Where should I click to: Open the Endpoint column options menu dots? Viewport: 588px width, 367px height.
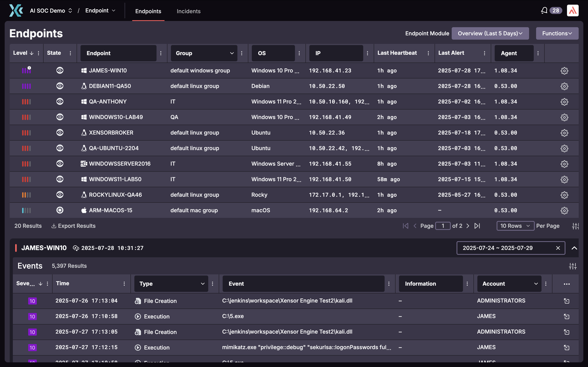161,53
